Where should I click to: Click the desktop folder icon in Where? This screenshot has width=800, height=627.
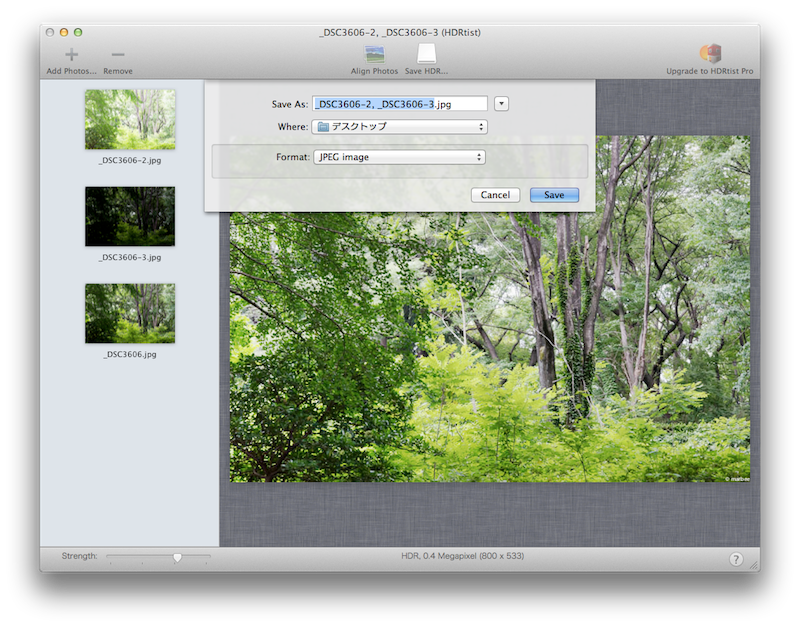click(322, 127)
